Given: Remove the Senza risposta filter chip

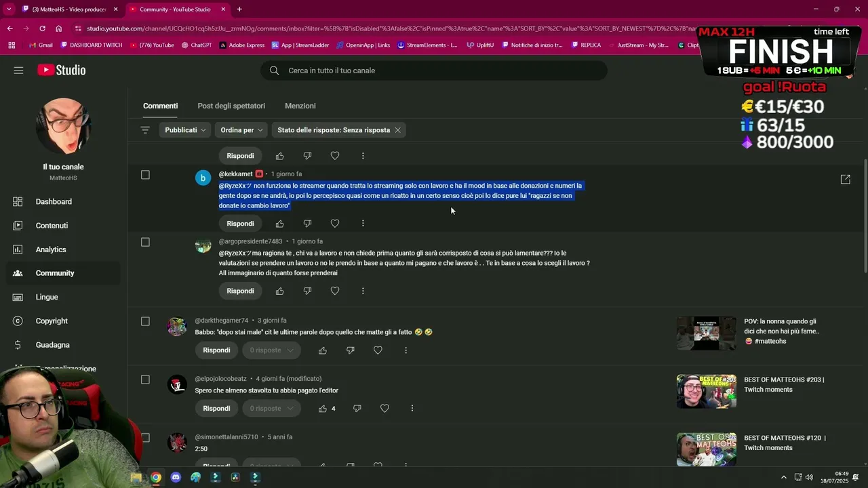Looking at the screenshot, I should coord(397,130).
